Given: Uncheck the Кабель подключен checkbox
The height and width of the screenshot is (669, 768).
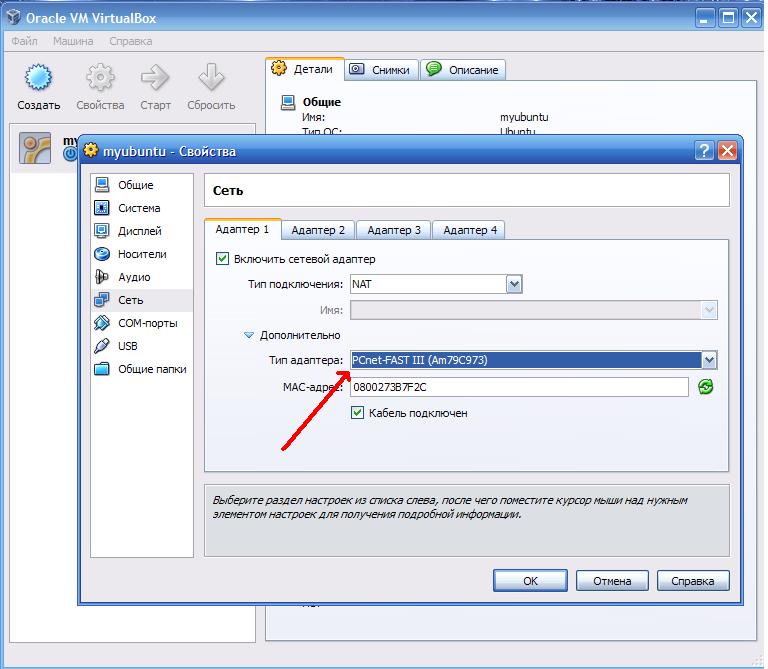Looking at the screenshot, I should click(358, 413).
